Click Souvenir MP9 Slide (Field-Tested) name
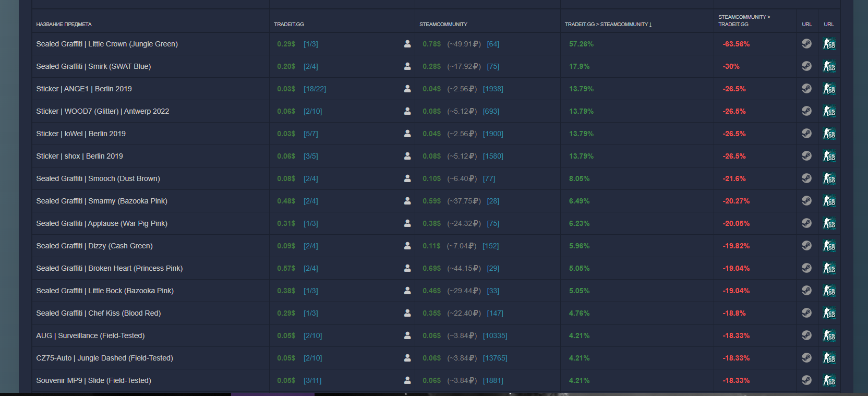This screenshot has height=396, width=868. click(93, 380)
